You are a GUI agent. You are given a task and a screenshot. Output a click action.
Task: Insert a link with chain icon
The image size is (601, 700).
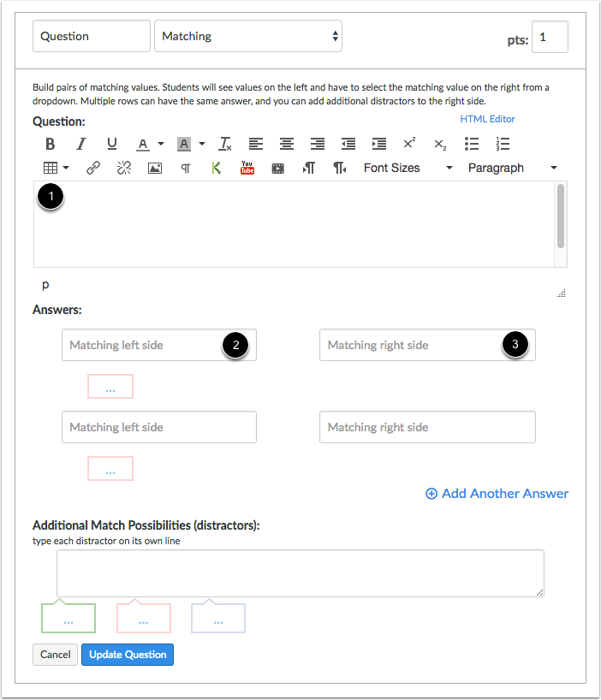coord(92,168)
